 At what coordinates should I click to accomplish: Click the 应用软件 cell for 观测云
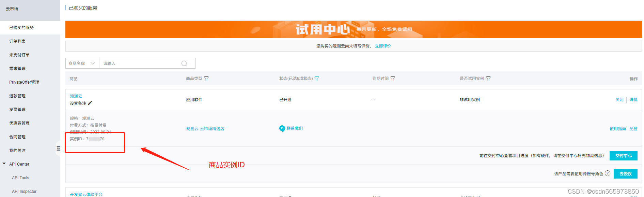point(194,100)
